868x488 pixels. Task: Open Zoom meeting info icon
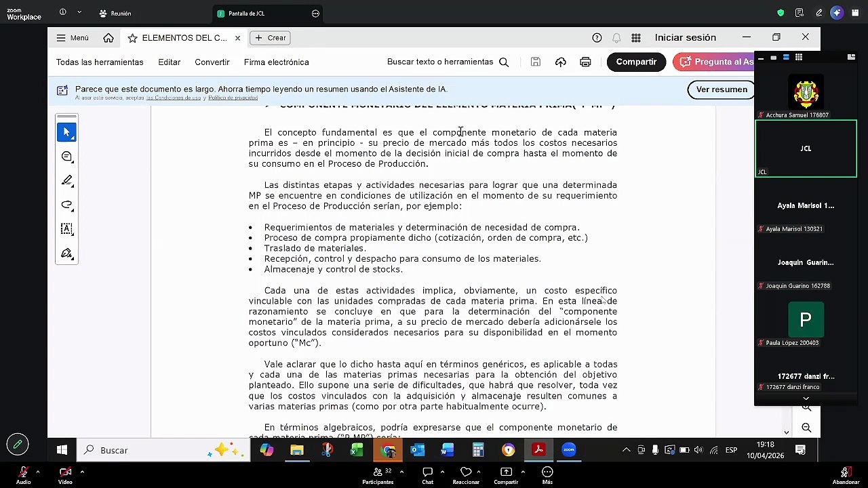(x=62, y=12)
